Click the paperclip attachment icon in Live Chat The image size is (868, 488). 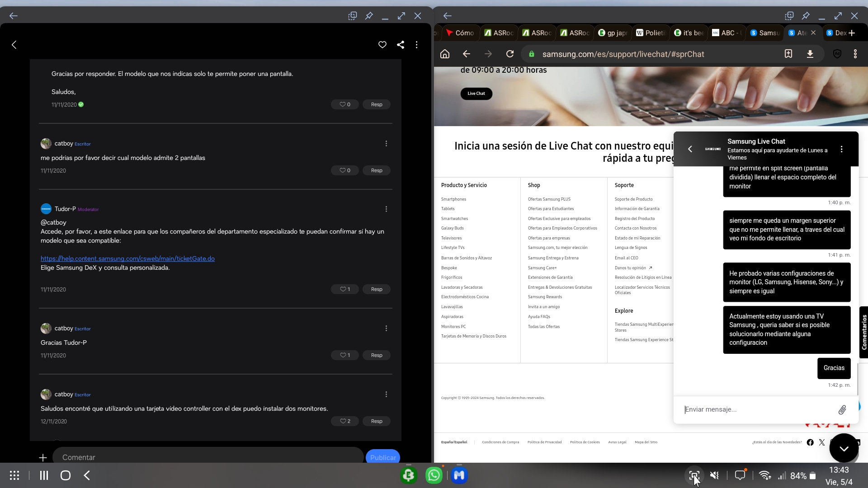point(842,410)
